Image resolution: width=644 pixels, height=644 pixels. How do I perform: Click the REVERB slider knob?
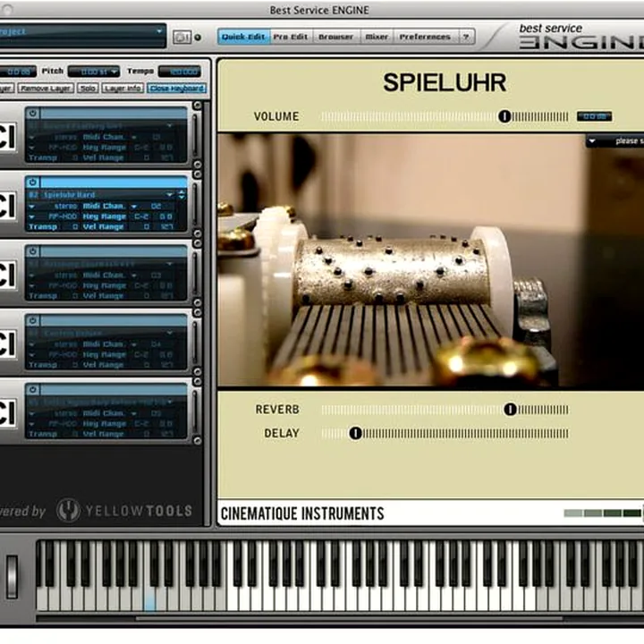(x=510, y=410)
